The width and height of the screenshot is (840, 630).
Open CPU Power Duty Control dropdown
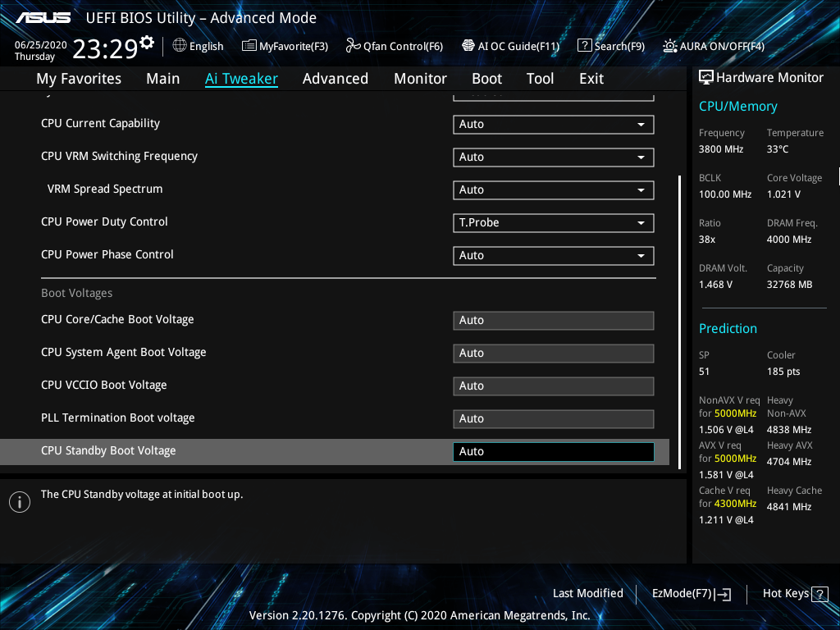click(x=554, y=222)
